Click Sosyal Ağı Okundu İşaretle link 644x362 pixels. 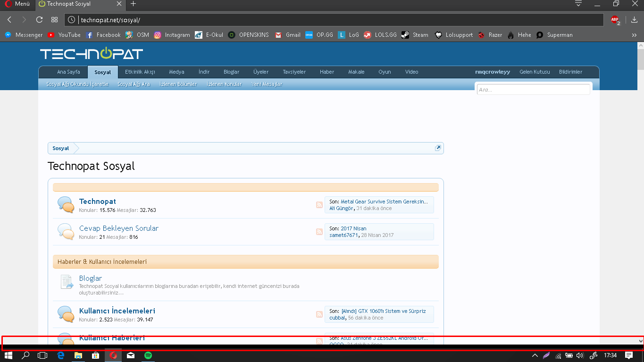[x=77, y=84]
